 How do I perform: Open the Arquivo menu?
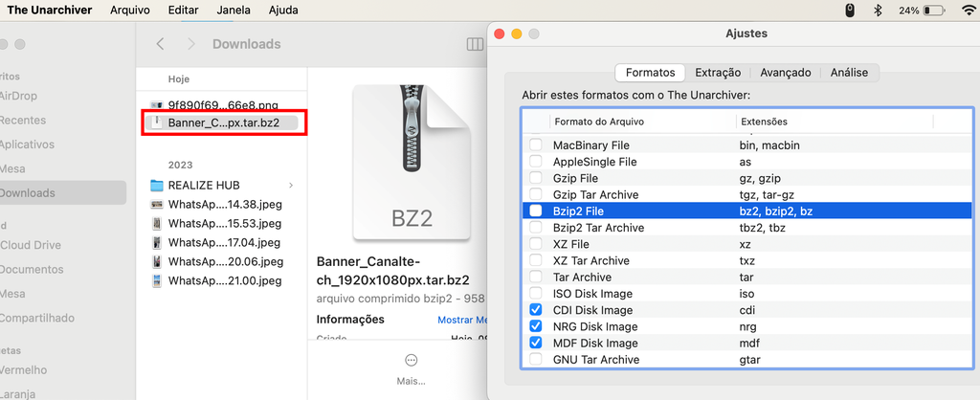[x=130, y=10]
